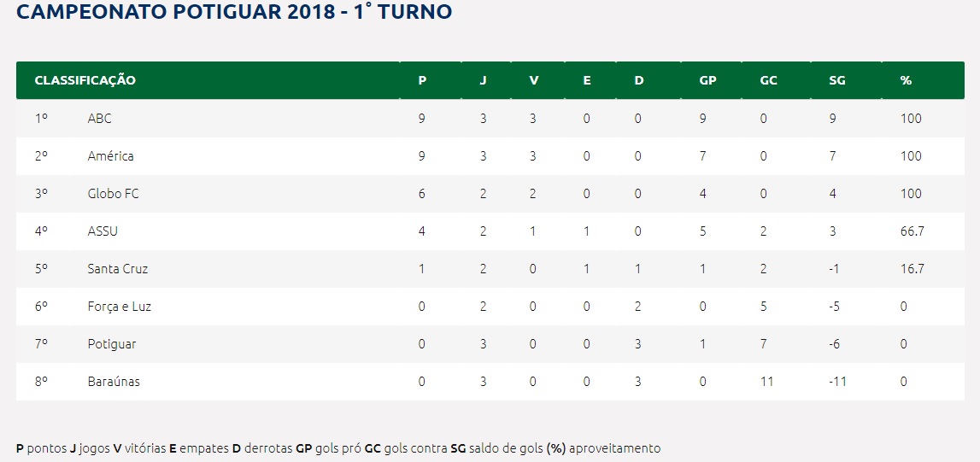This screenshot has width=980, height=462.
Task: Click the Campeonato Potiguar 2018 title
Action: click(x=234, y=11)
